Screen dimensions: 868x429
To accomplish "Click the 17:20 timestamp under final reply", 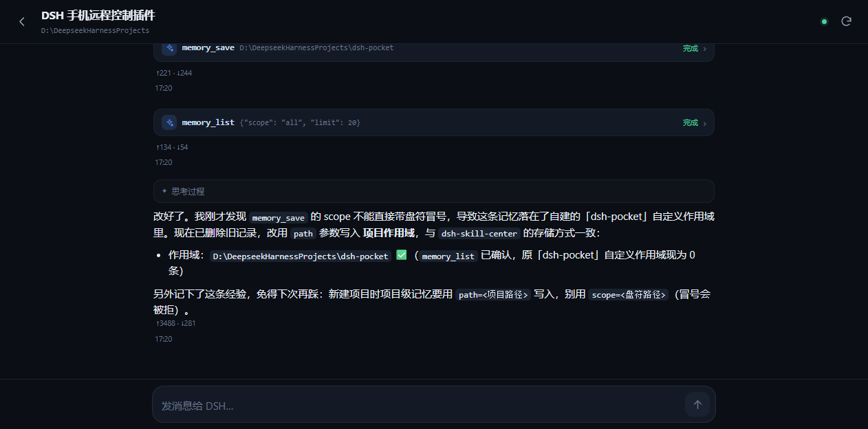I will click(x=164, y=339).
